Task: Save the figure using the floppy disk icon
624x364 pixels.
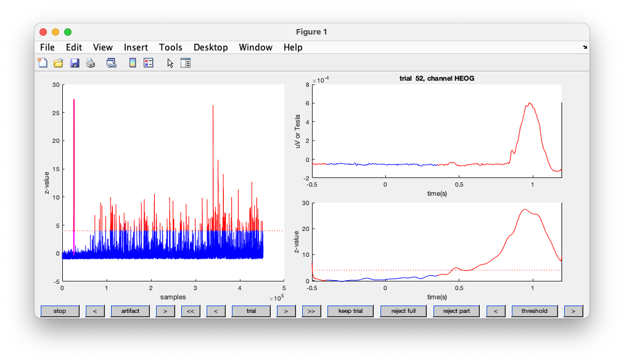Action: pos(75,63)
